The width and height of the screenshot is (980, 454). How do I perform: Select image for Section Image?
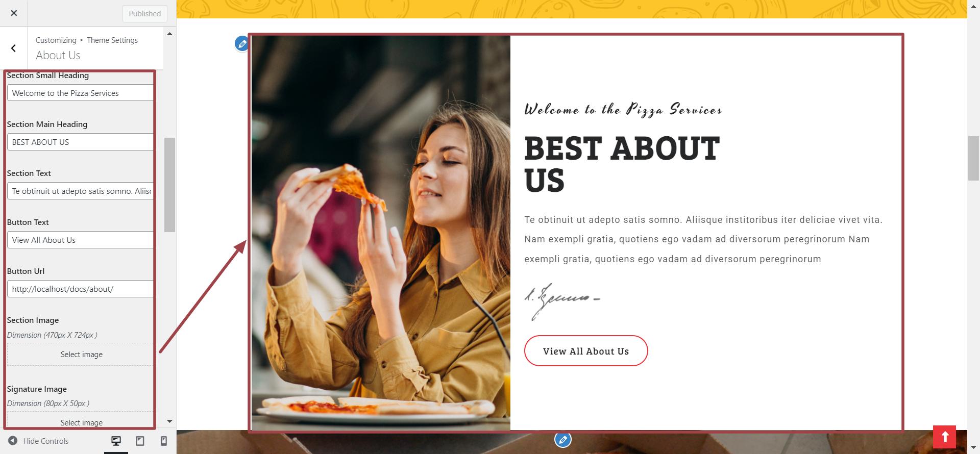coord(82,354)
